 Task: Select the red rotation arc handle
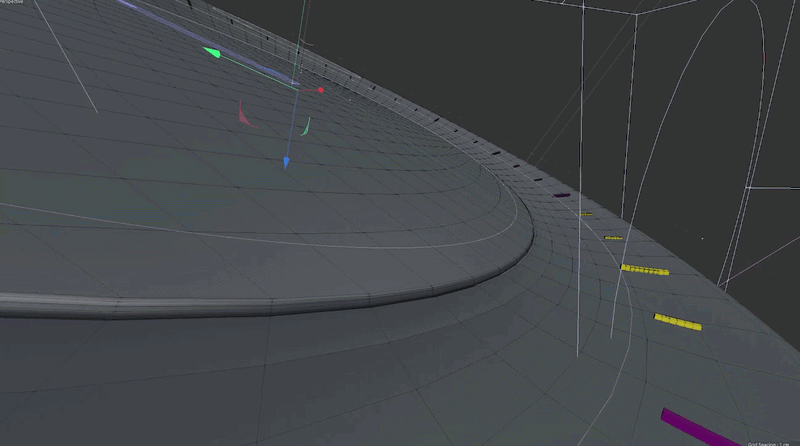pyautogui.click(x=243, y=114)
